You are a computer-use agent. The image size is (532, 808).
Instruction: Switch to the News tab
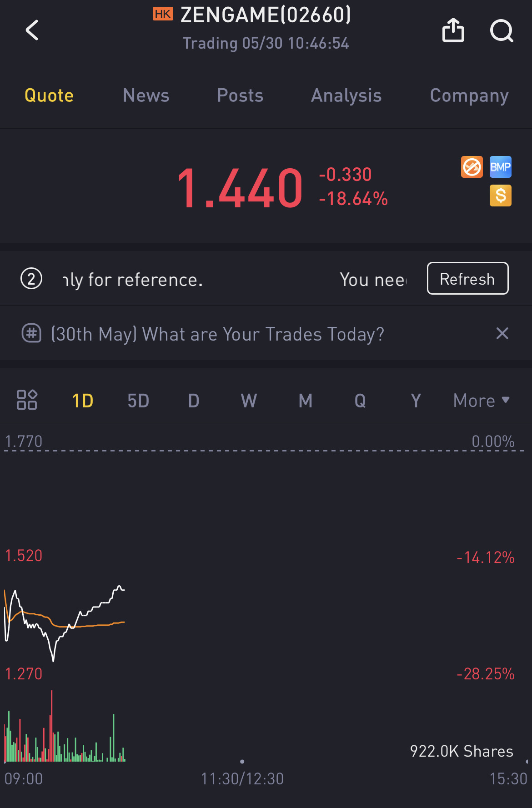pyautogui.click(x=146, y=95)
